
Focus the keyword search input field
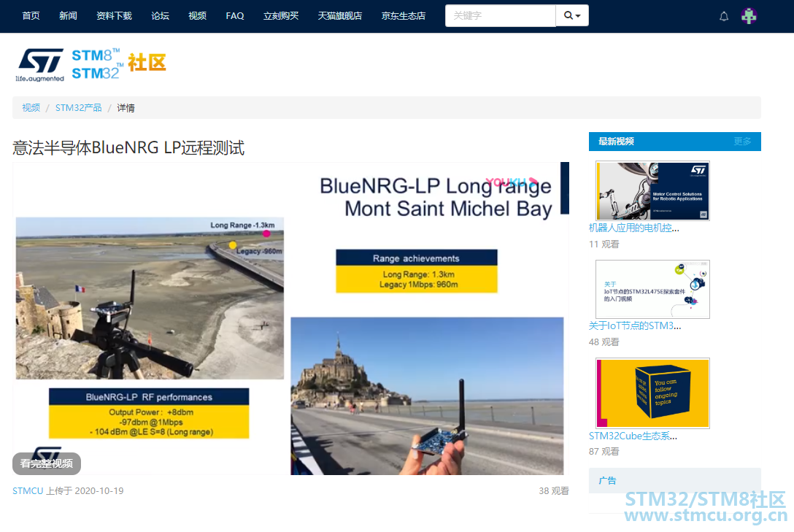click(501, 16)
